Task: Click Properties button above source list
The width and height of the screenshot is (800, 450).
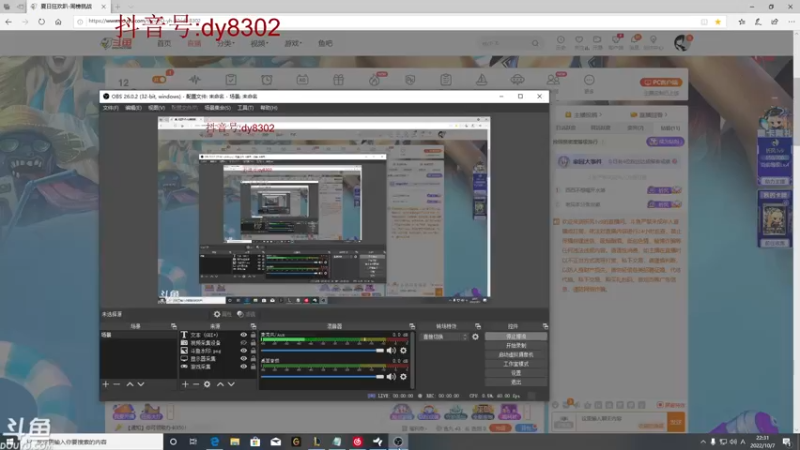Action: click(222, 314)
